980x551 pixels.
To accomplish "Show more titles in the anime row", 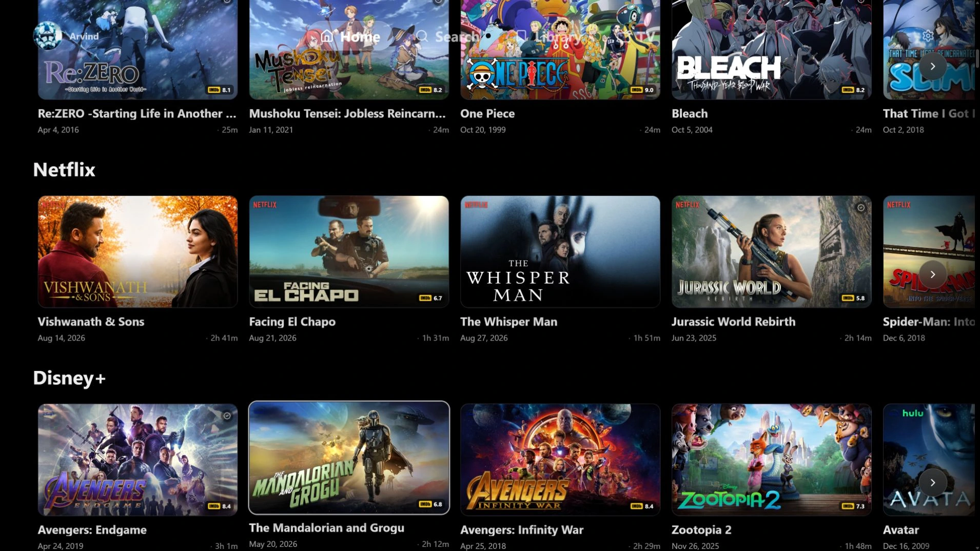I will pyautogui.click(x=932, y=66).
